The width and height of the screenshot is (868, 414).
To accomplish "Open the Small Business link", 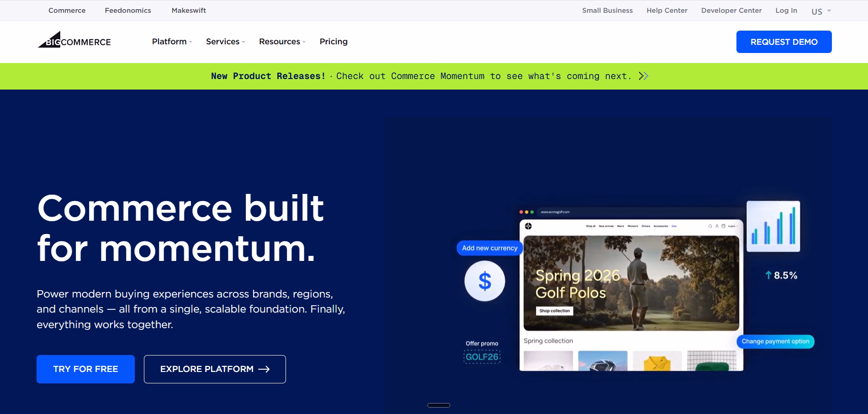I will [607, 11].
